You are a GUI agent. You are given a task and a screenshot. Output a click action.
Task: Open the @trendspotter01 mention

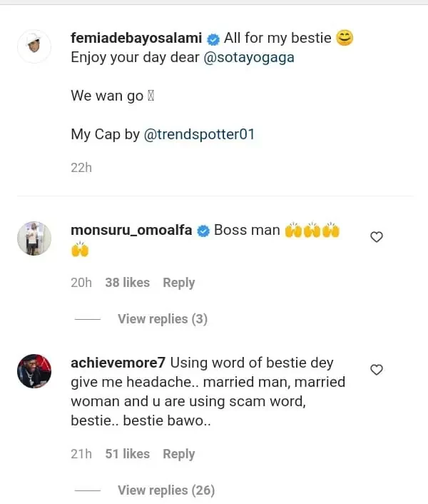199,134
